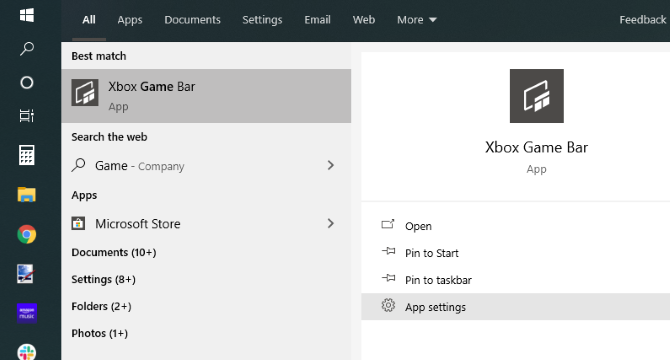670x360 pixels.
Task: Click web search magnifier beside Game
Action: point(78,165)
